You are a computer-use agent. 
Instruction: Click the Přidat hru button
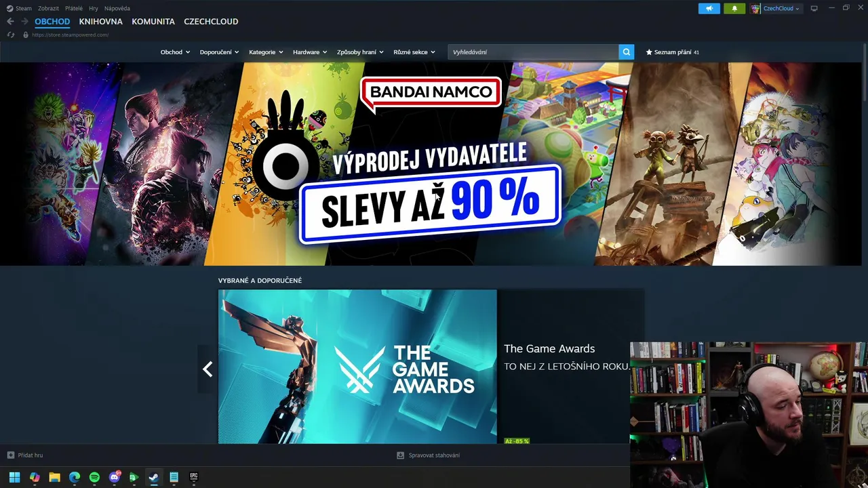tap(24, 455)
